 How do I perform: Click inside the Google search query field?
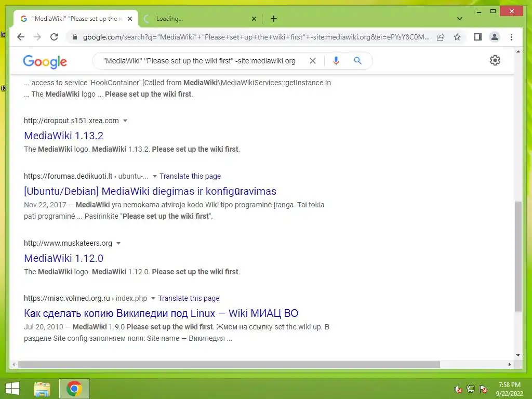[199, 61]
